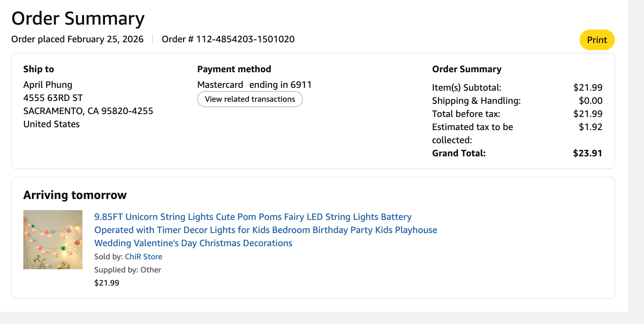Click the Order placed February 25, 2026 text
The height and width of the screenshot is (325, 644).
coord(78,39)
